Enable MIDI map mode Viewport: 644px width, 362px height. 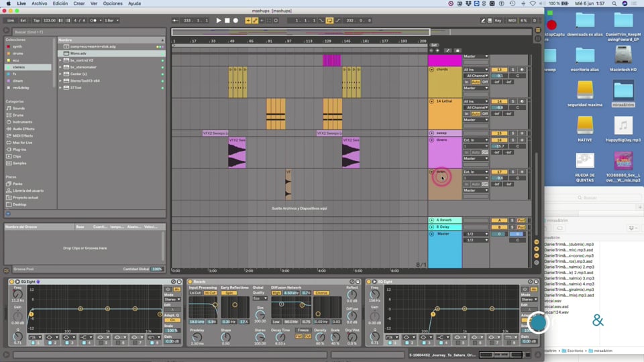(512, 20)
